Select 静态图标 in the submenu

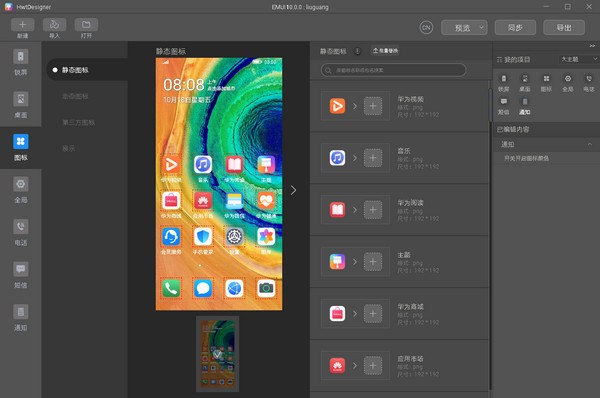[87, 70]
